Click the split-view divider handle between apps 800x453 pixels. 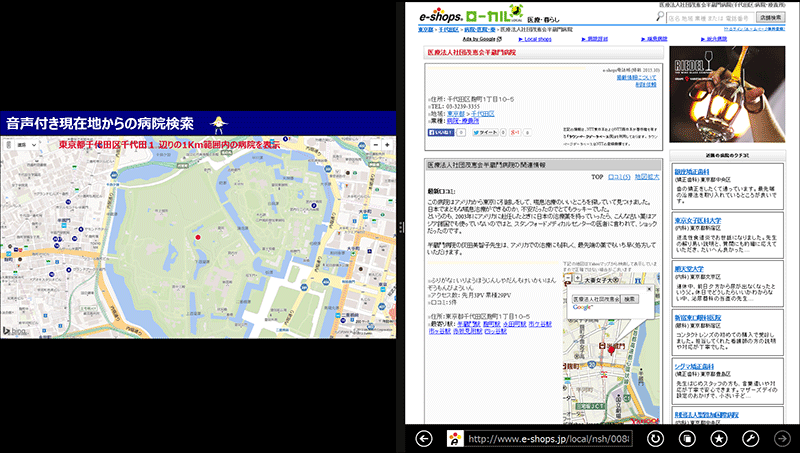click(x=401, y=227)
